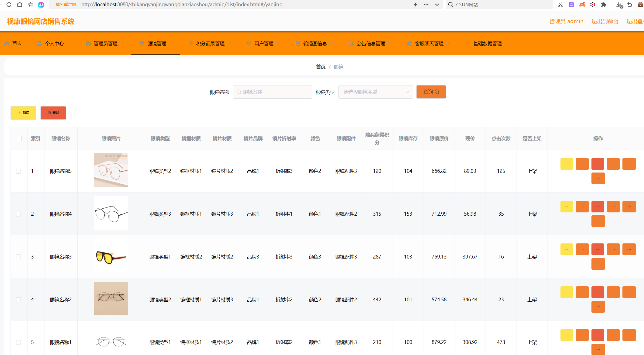Click the 眼镜名称 search input field
The width and height of the screenshot is (644, 355).
click(x=273, y=92)
